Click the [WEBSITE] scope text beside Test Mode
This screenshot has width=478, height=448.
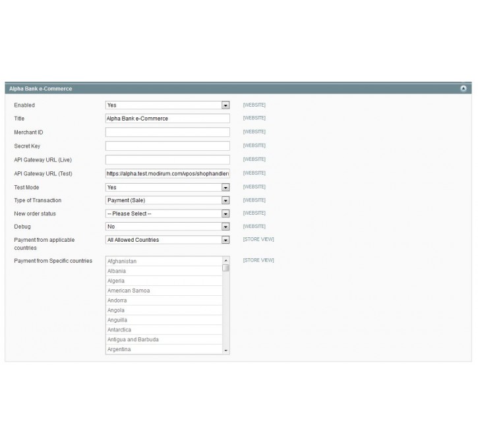coord(254,186)
